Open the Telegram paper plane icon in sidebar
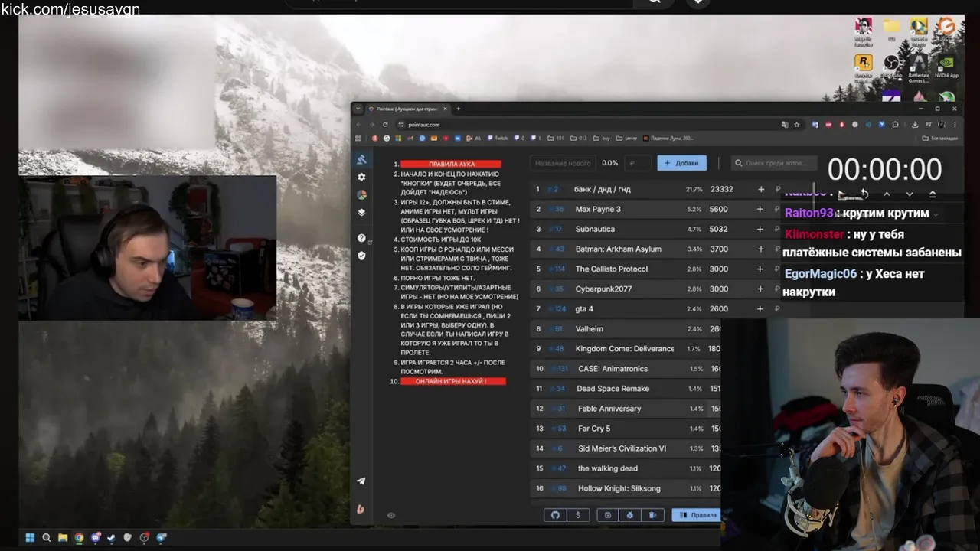Image resolution: width=980 pixels, height=551 pixels. (x=361, y=481)
